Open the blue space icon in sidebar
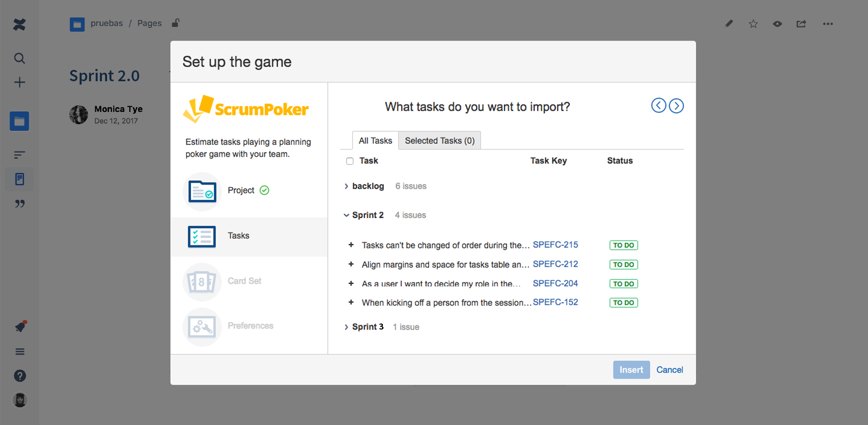Image resolution: width=868 pixels, height=425 pixels. tap(19, 121)
